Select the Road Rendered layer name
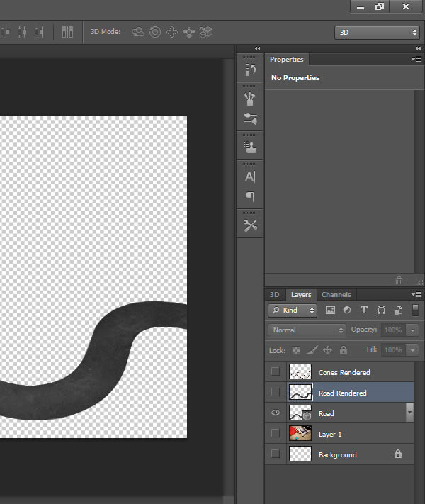Image resolution: width=425 pixels, height=504 pixels. click(342, 393)
